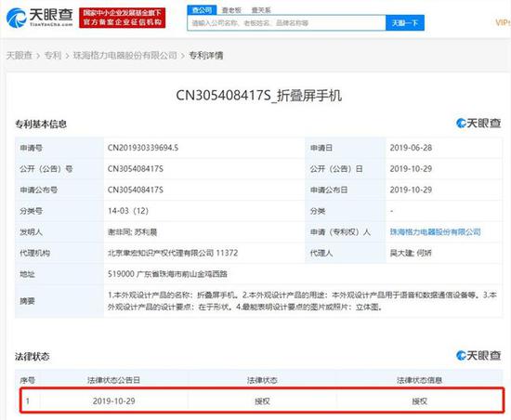Click Tianyancha watermark beside 专利基本信息
511x420 pixels.
(478, 124)
